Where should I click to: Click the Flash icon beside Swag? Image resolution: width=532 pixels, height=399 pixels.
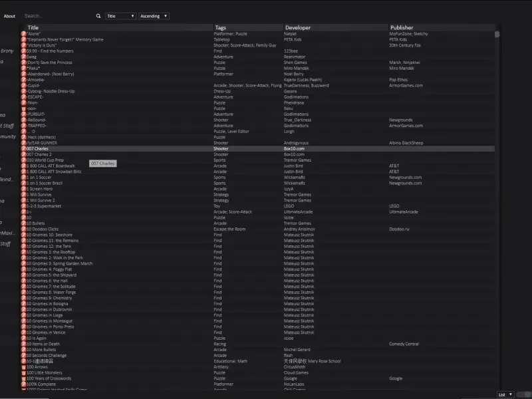[x=24, y=57]
